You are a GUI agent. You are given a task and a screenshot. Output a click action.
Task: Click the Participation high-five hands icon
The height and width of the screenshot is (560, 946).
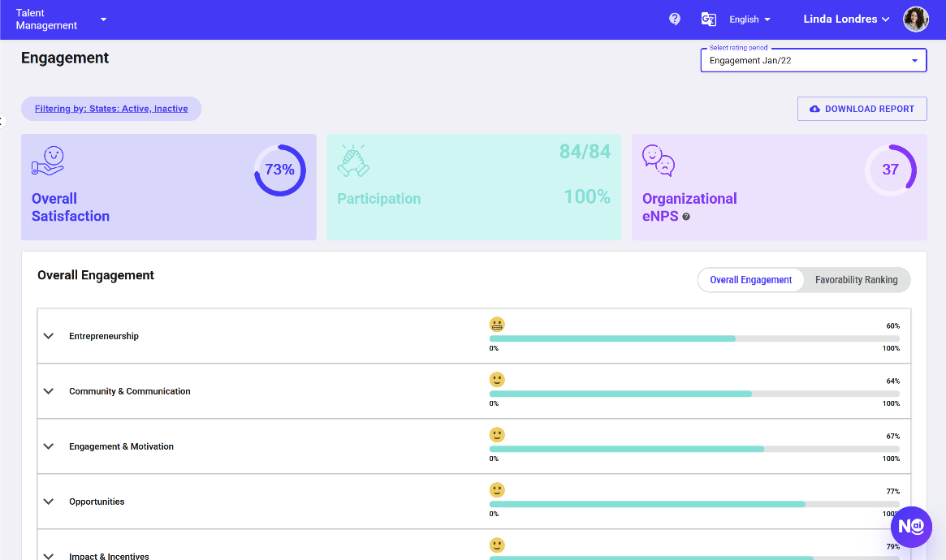click(x=353, y=161)
